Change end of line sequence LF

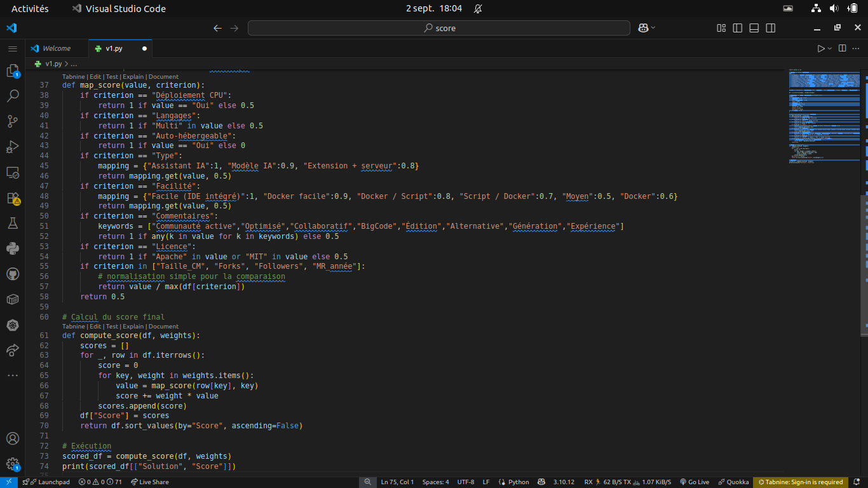click(x=486, y=482)
